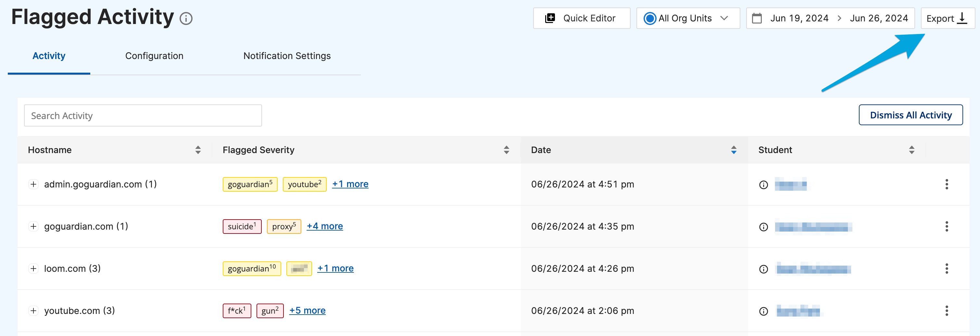Click goguardian tag in loom.com row
The width and height of the screenshot is (980, 336).
252,269
